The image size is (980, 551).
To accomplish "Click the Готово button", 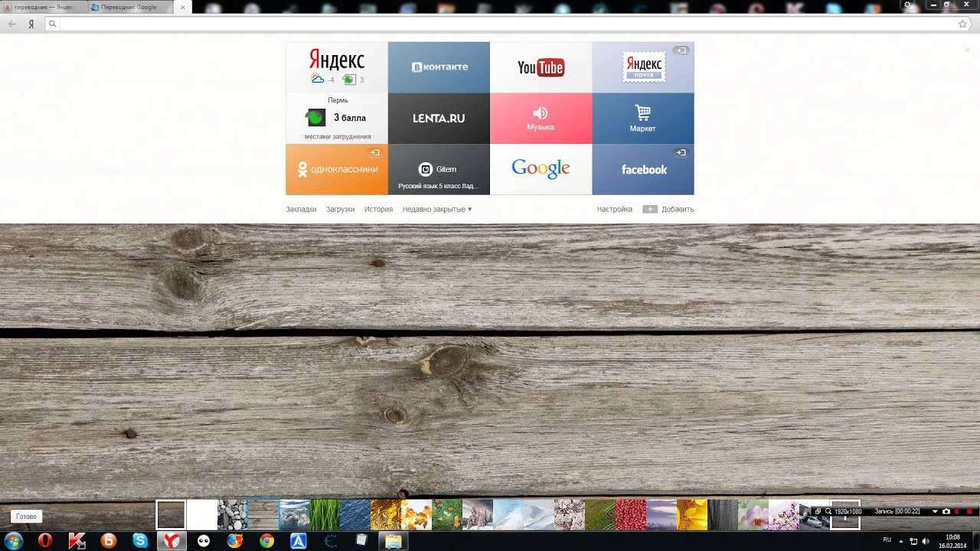I will (26, 517).
